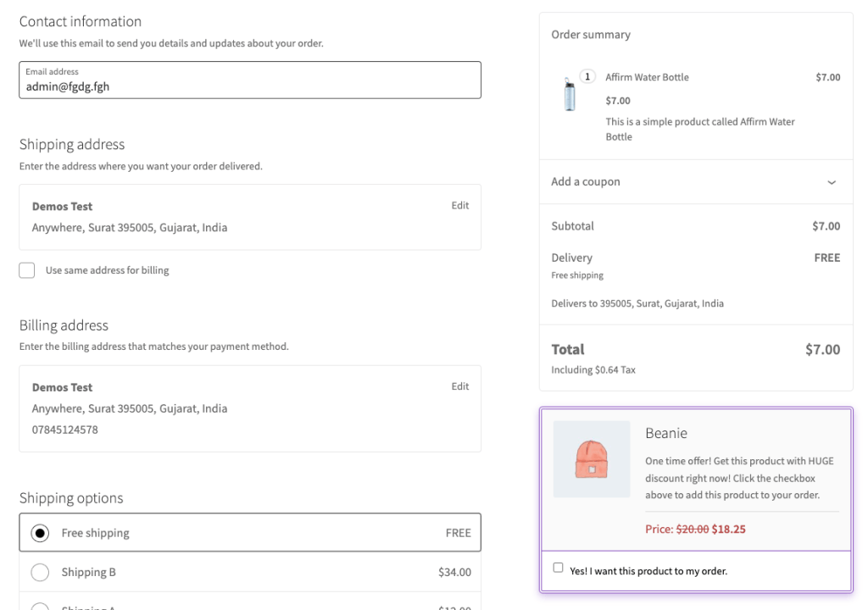Click the FREE value beside Delivery
Screen dimensions: 868x610
point(827,258)
